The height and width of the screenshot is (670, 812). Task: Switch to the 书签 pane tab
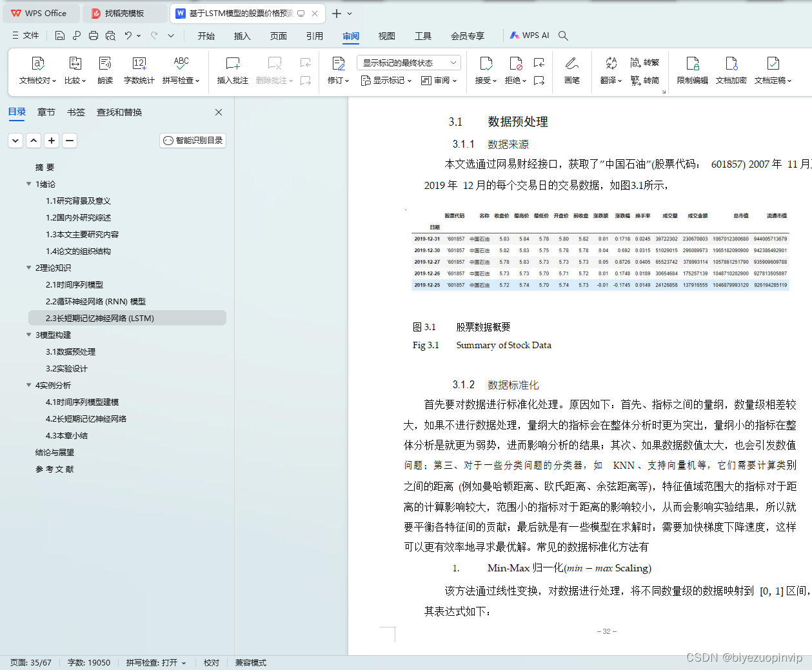tap(76, 112)
